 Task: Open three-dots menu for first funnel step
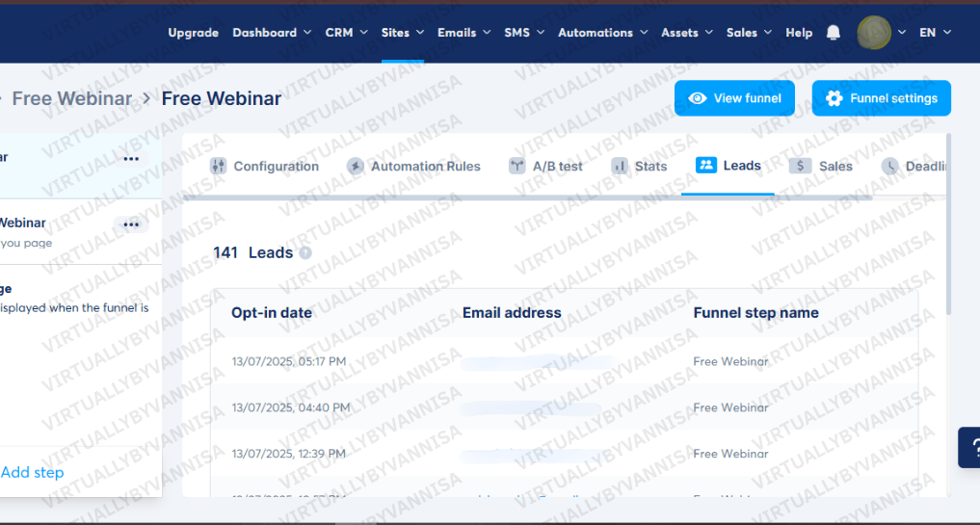[131, 159]
